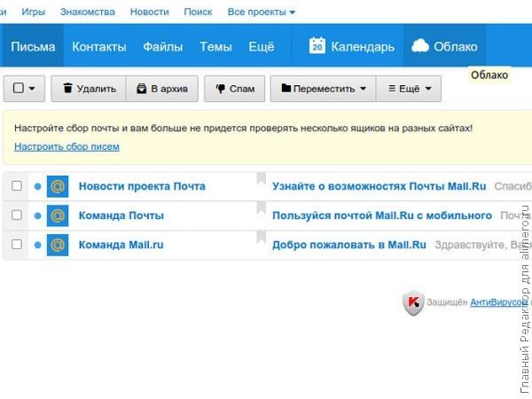This screenshot has width=532, height=399.
Task: Click the thumbs-down spam icon
Action: [220, 89]
